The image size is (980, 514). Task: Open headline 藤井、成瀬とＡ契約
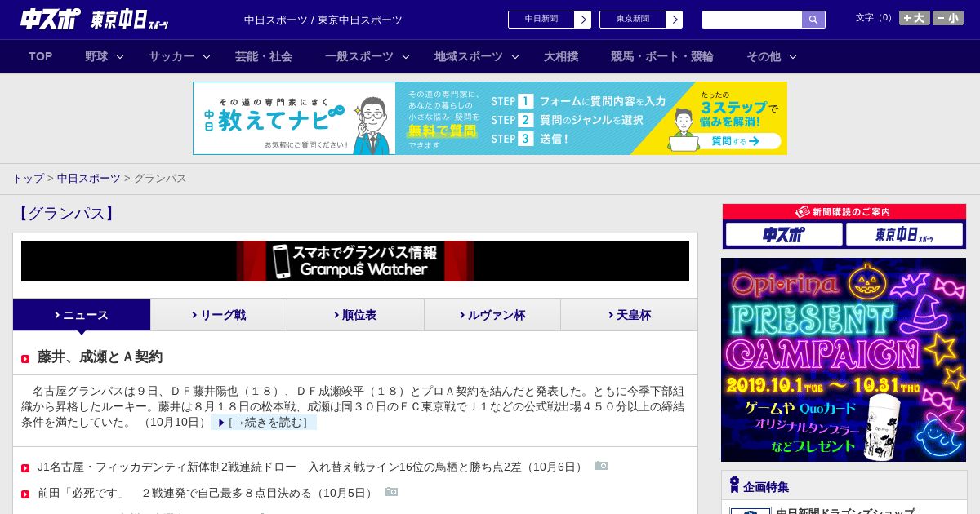[100, 357]
